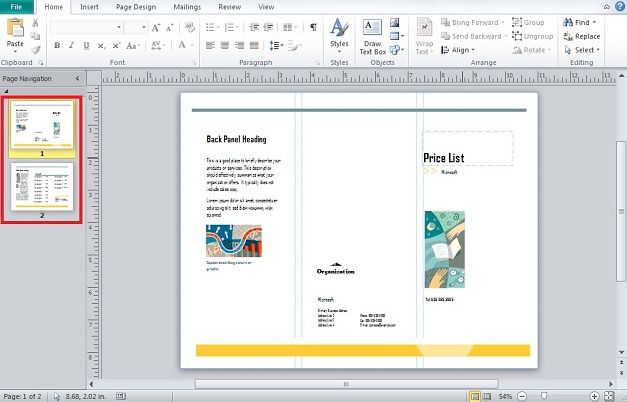Switch to the Page Design tab
The height and width of the screenshot is (402, 627).
point(136,7)
